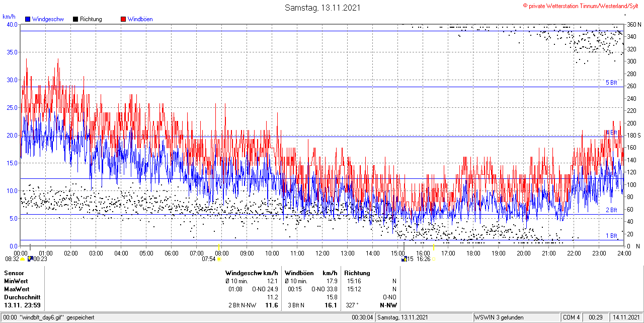The image size is (644, 323).
Task: Click the MinWert row header
Action: click(x=16, y=281)
